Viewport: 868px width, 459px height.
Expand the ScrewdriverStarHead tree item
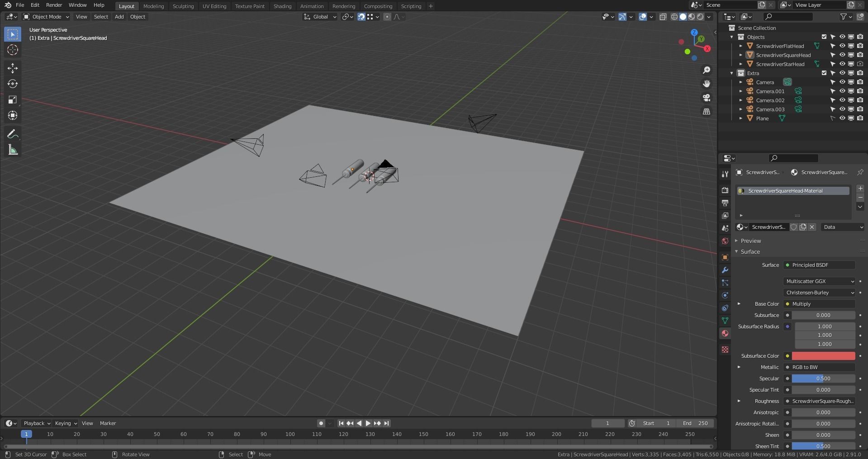(x=741, y=64)
